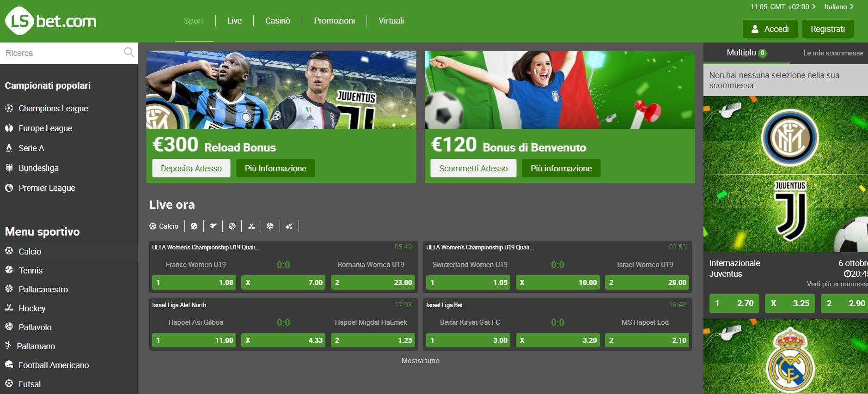The width and height of the screenshot is (868, 394).
Task: Click the Tennis ball icon in Menu sportivo
Action: 9,270
